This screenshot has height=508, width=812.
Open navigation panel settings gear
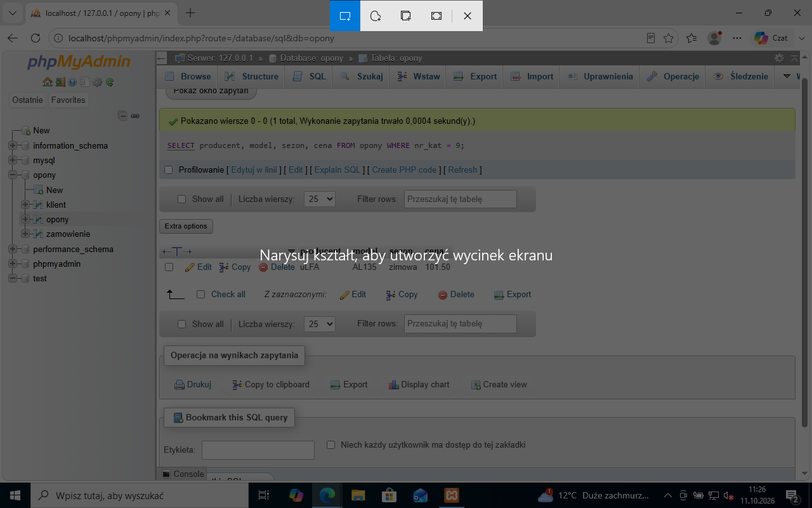97,82
